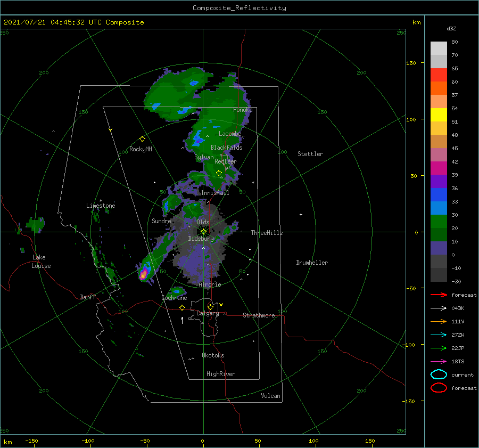Click the RedDeer city label
This screenshot has height=448, width=479.
pos(226,161)
